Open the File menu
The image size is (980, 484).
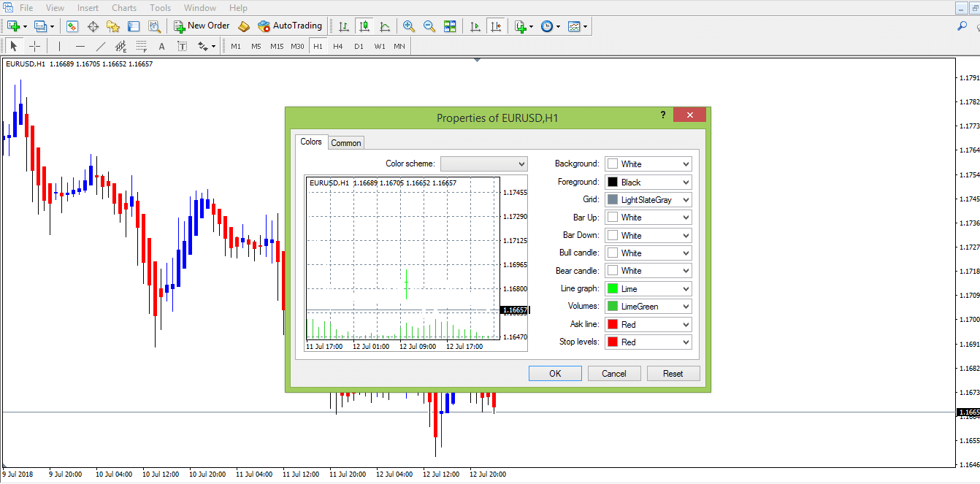pyautogui.click(x=26, y=8)
